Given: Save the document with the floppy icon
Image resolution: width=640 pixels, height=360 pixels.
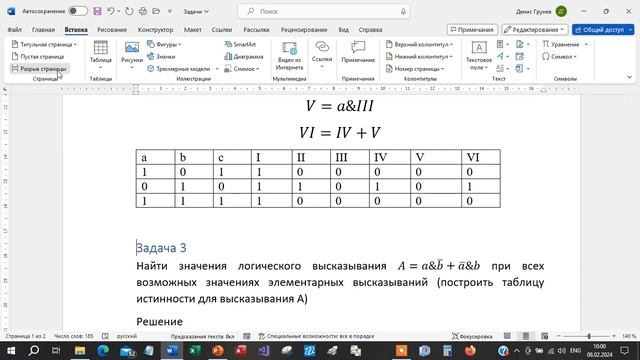Looking at the screenshot, I should (97, 11).
